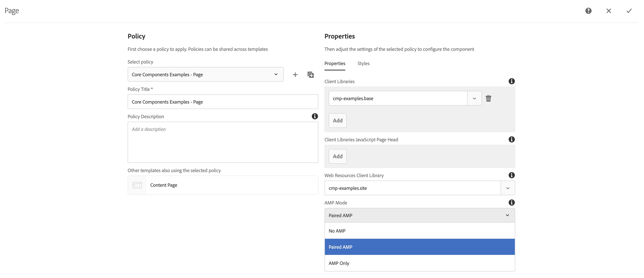Select AMP Only from AMP Mode list
The height and width of the screenshot is (278, 644).
click(x=339, y=263)
